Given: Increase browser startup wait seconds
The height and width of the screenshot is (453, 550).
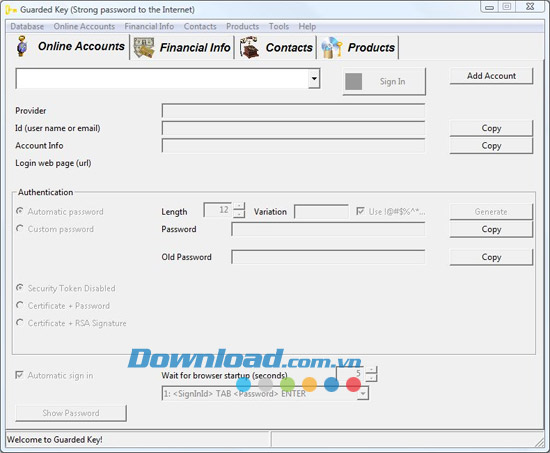Looking at the screenshot, I should (371, 370).
